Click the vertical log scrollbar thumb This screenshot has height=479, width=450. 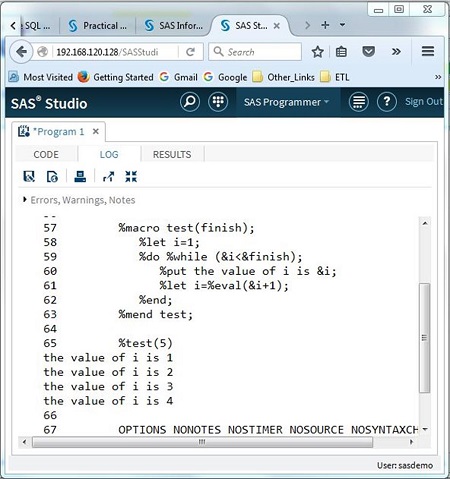click(x=424, y=338)
